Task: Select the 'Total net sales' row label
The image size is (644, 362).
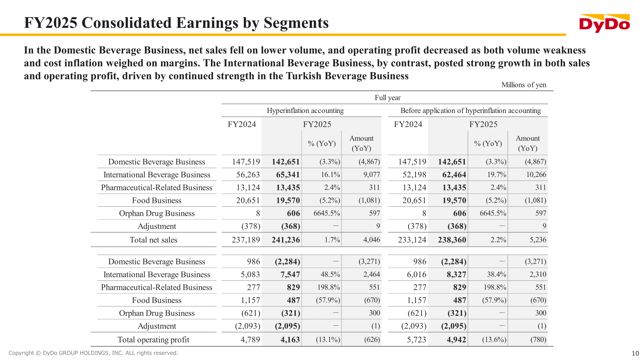Action: (153, 240)
